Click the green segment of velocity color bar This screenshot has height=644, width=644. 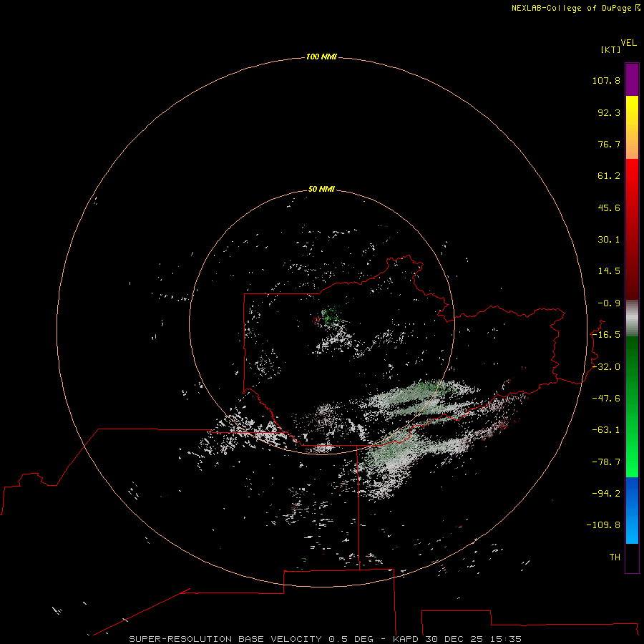pyautogui.click(x=632, y=406)
